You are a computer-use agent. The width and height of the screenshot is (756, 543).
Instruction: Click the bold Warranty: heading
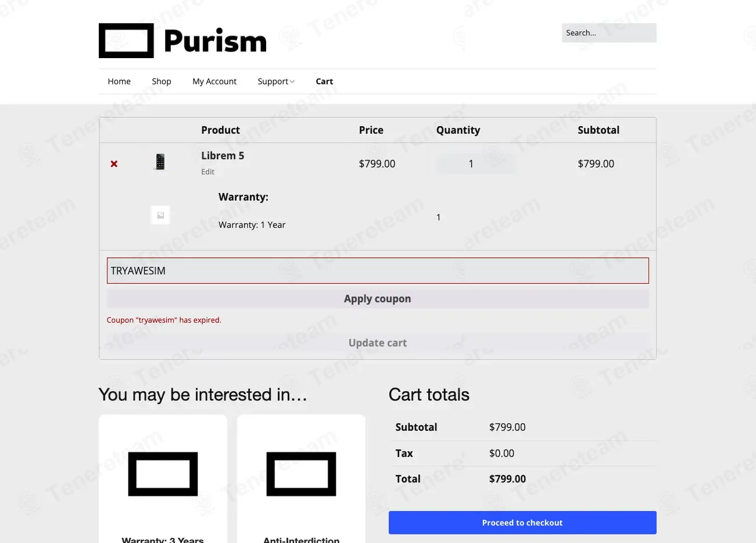tap(243, 197)
